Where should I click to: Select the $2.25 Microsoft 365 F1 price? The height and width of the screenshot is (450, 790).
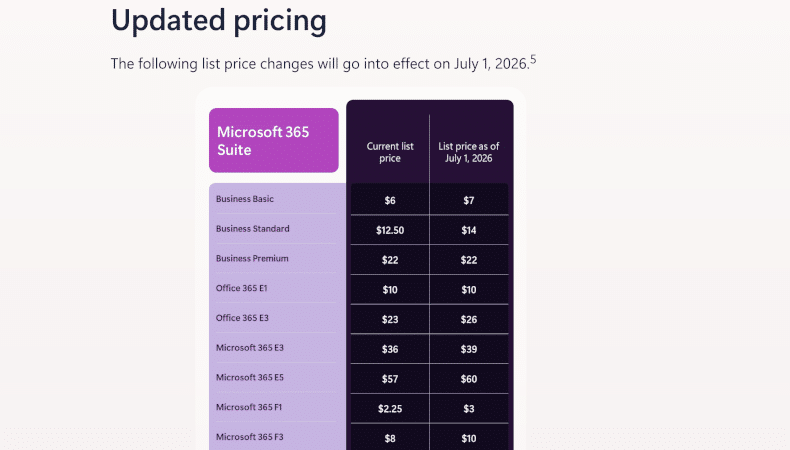coord(389,409)
